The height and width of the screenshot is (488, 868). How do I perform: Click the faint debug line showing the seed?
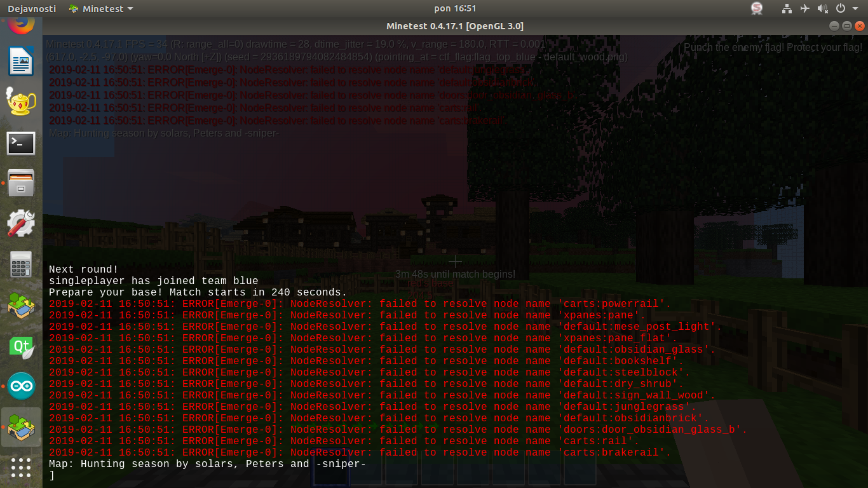pos(337,57)
